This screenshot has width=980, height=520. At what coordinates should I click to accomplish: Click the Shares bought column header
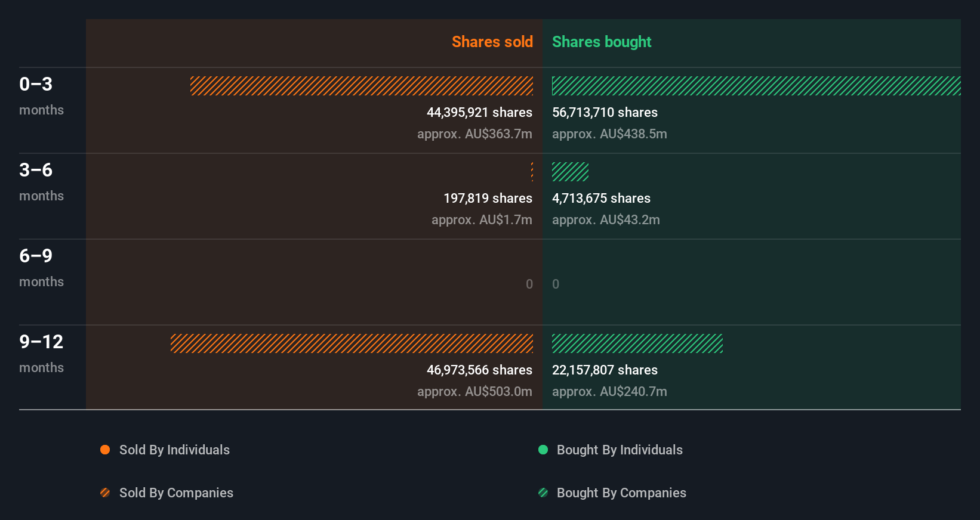tap(602, 42)
